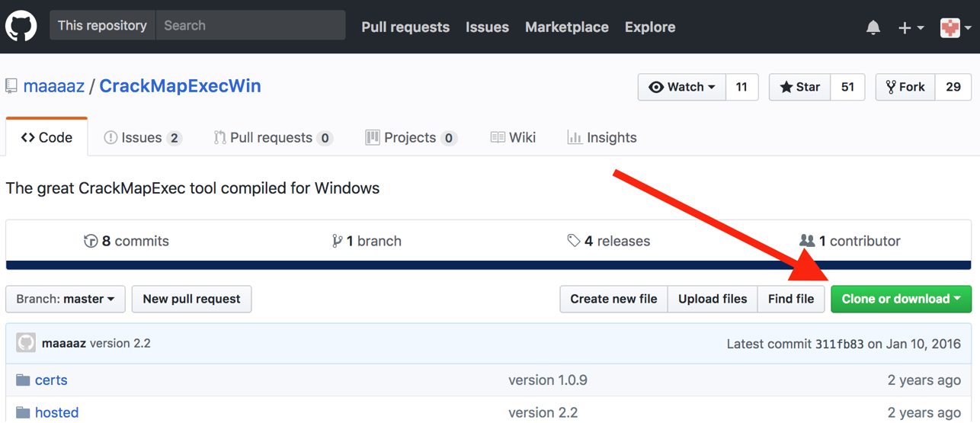View the 1 contributor list
This screenshot has width=980, height=423.
(x=850, y=241)
